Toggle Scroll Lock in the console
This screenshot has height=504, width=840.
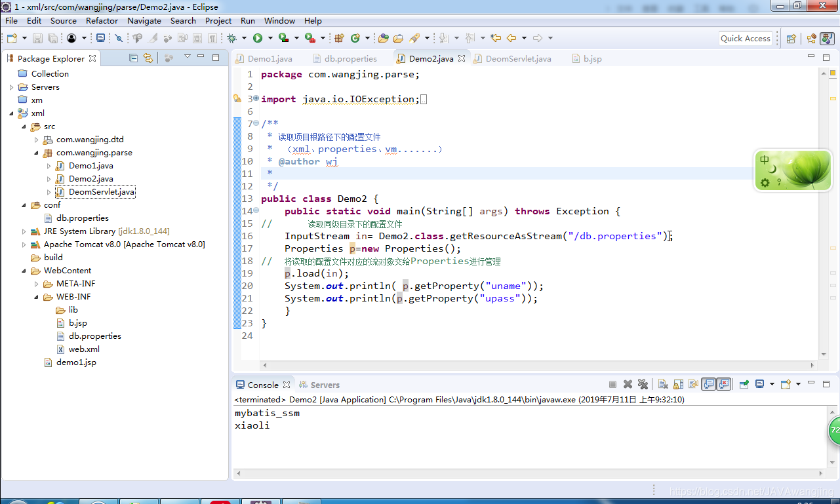678,385
